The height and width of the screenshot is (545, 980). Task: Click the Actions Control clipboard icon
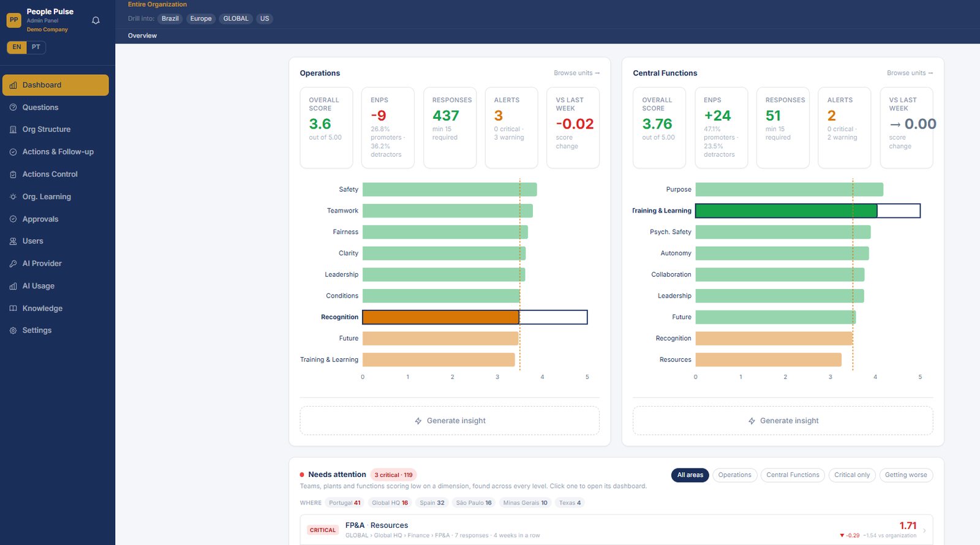13,175
